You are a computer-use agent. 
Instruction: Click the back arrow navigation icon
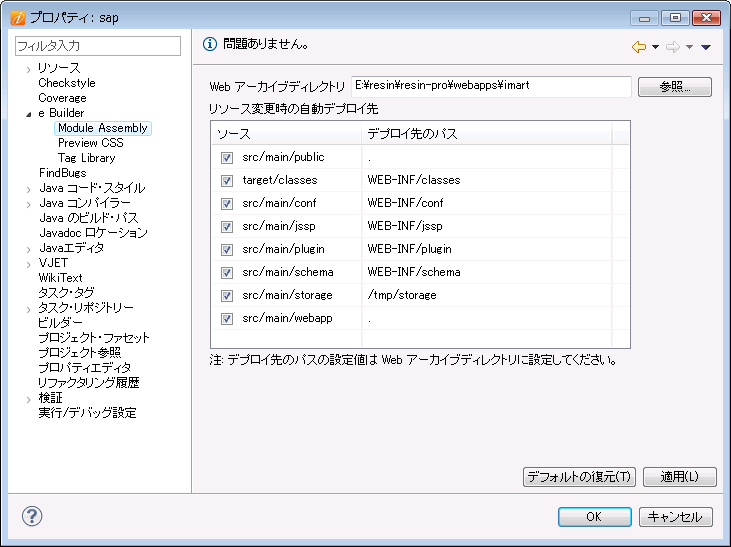click(639, 47)
